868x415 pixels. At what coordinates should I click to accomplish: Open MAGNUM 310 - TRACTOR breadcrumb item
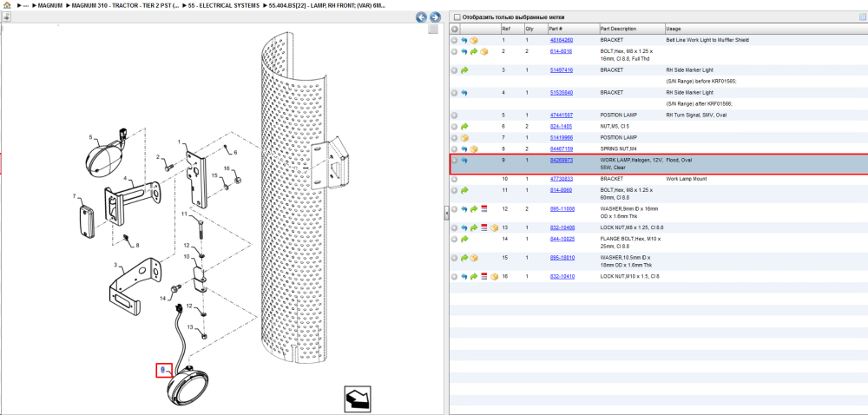point(123,5)
